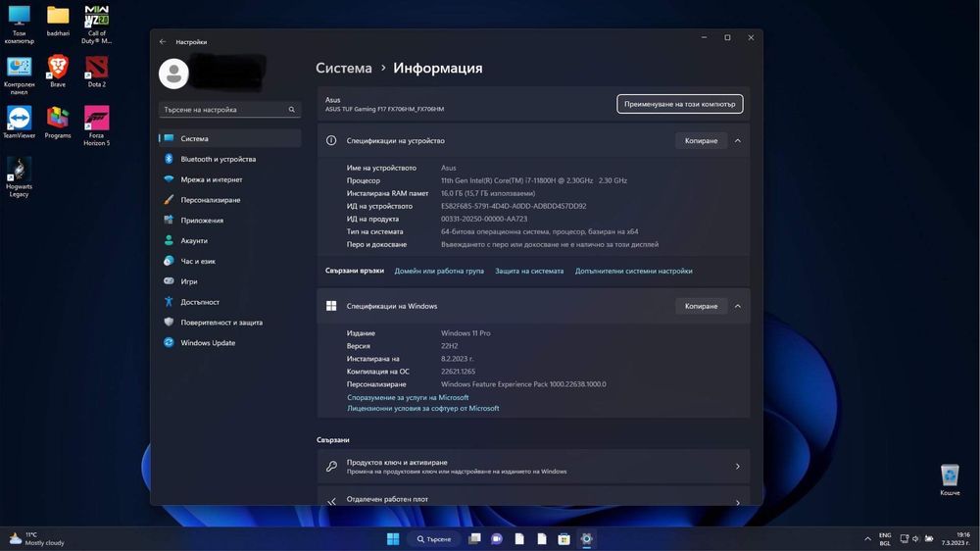Image resolution: width=980 pixels, height=551 pixels.
Task: Go to Мрежа и интернет settings
Action: [229, 179]
